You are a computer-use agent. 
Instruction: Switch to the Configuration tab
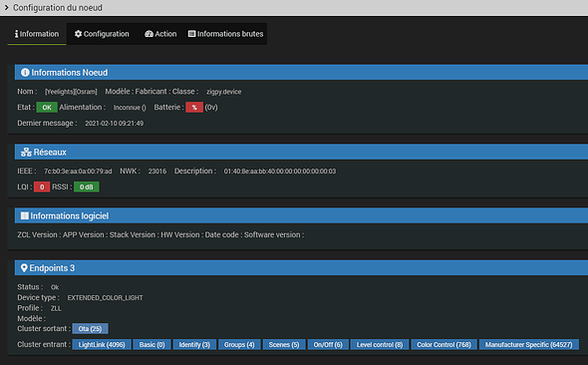click(102, 34)
